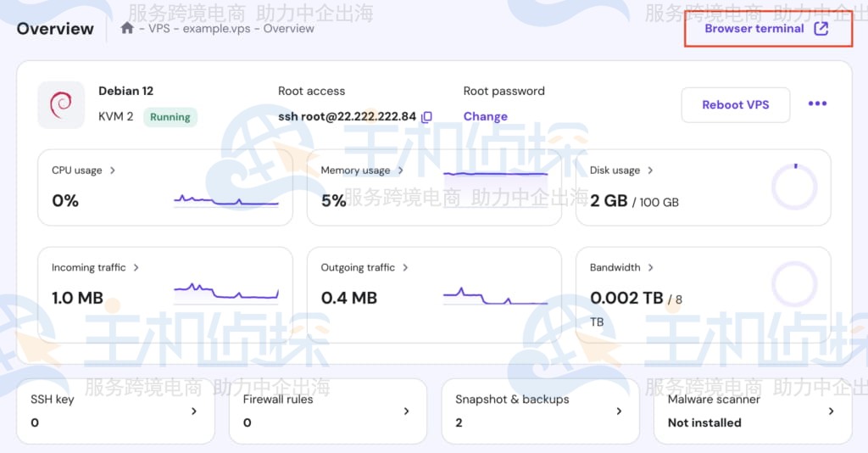This screenshot has height=453, width=868.
Task: Click the home icon in breadcrumb
Action: tap(127, 28)
